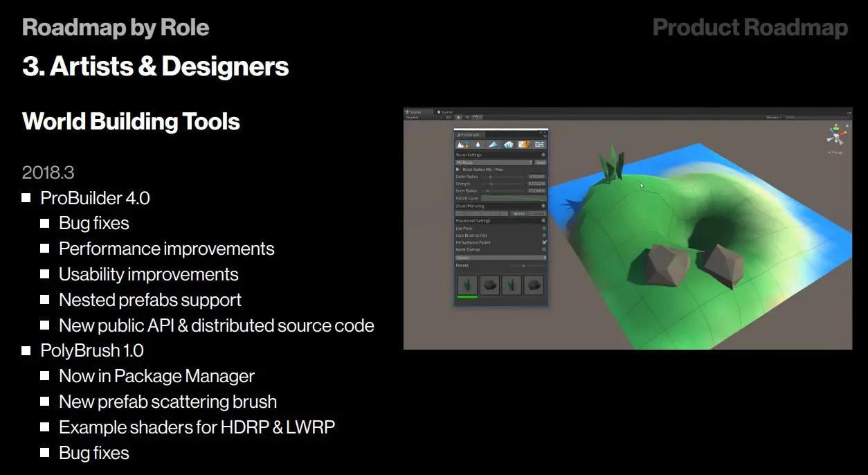The image size is (868, 475).
Task: Click "Now in Package Manager" bullet text
Action: pos(156,376)
